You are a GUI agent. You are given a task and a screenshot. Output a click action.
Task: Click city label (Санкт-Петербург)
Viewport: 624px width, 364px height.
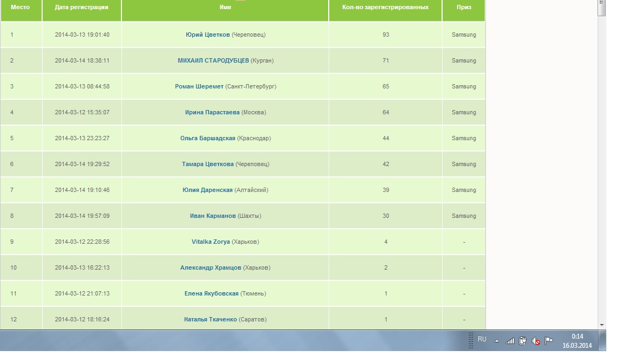click(x=250, y=86)
